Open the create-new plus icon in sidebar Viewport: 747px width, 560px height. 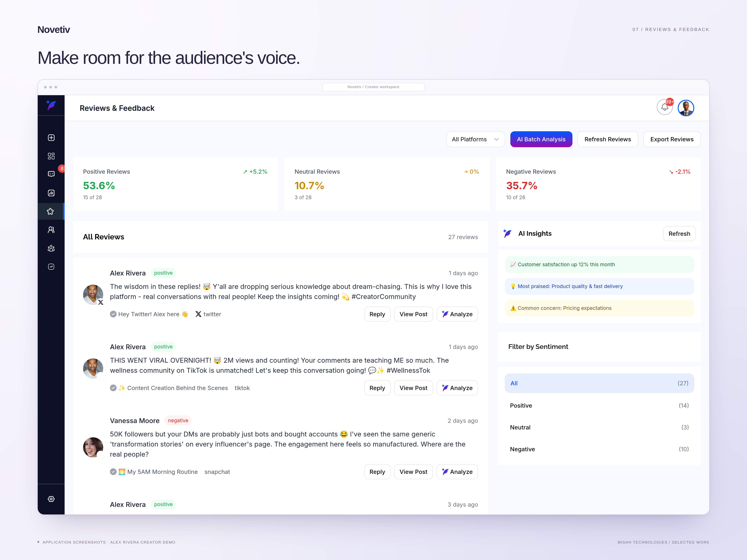click(51, 138)
